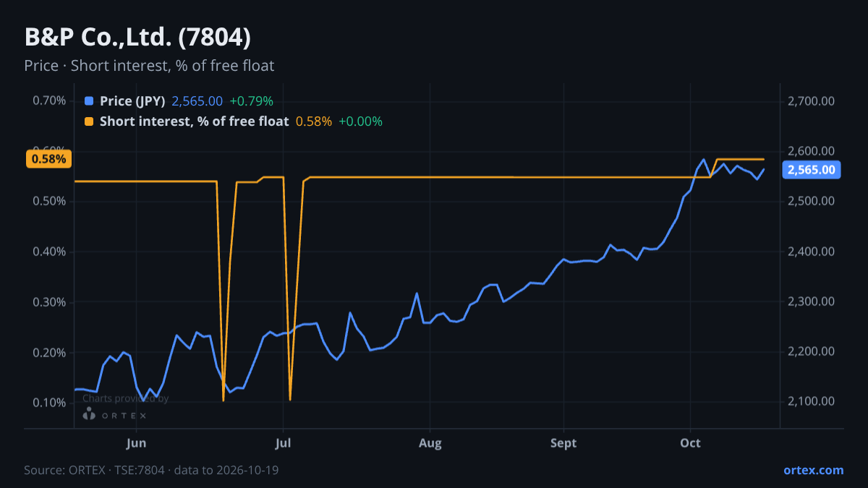Click the blue Price legend swatch
This screenshot has width=868, height=488.
[89, 101]
